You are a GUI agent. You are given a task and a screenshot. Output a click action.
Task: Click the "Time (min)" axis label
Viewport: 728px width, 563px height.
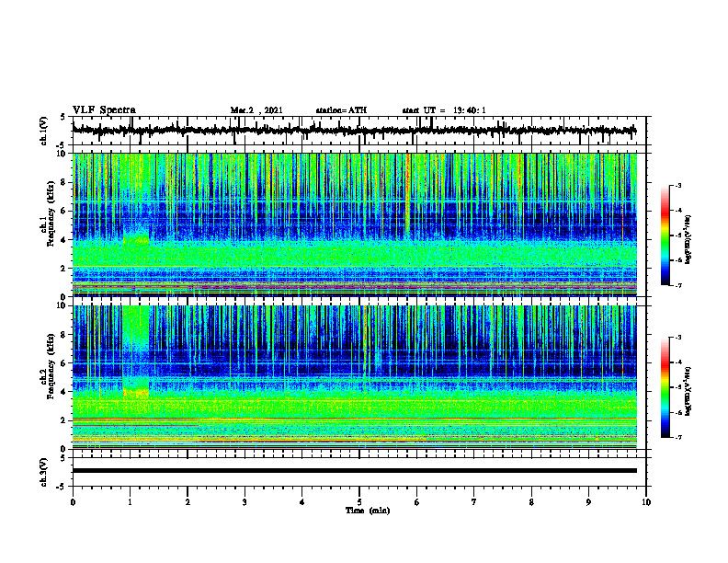368,511
